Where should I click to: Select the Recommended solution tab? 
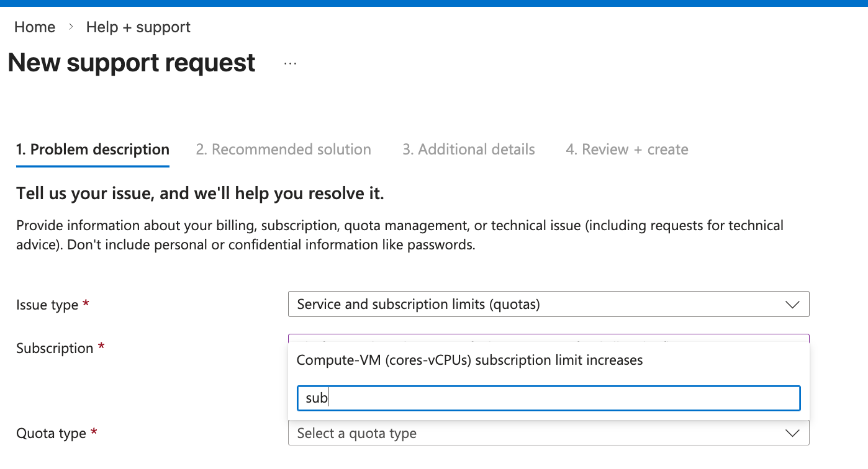point(284,150)
